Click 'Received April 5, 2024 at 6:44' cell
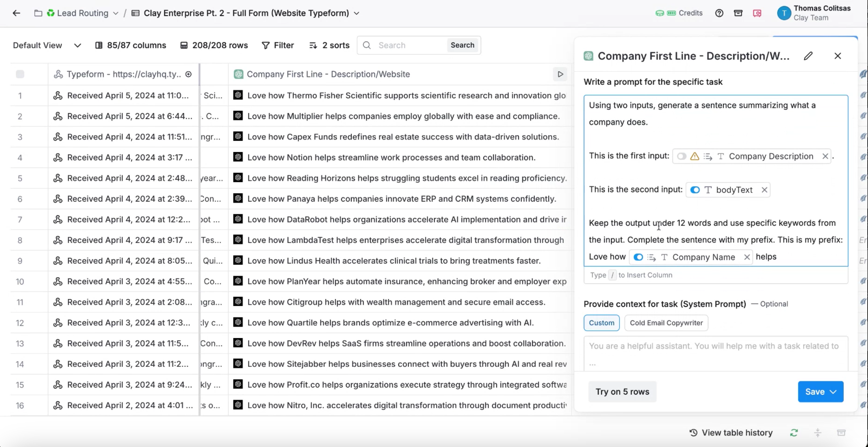868x447 pixels. click(x=123, y=116)
